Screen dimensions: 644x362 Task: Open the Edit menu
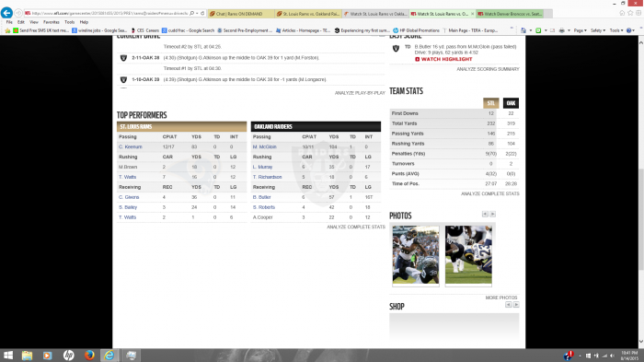tap(21, 22)
